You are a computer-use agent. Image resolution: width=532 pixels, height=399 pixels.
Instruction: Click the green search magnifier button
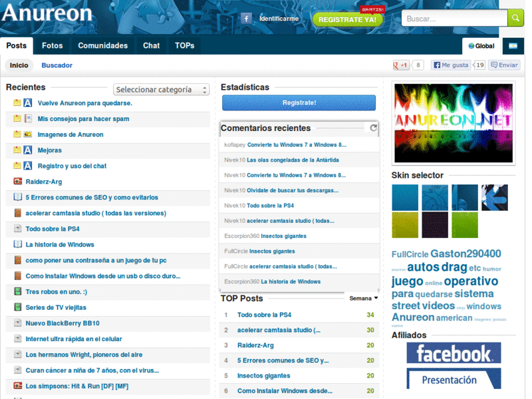click(x=515, y=18)
